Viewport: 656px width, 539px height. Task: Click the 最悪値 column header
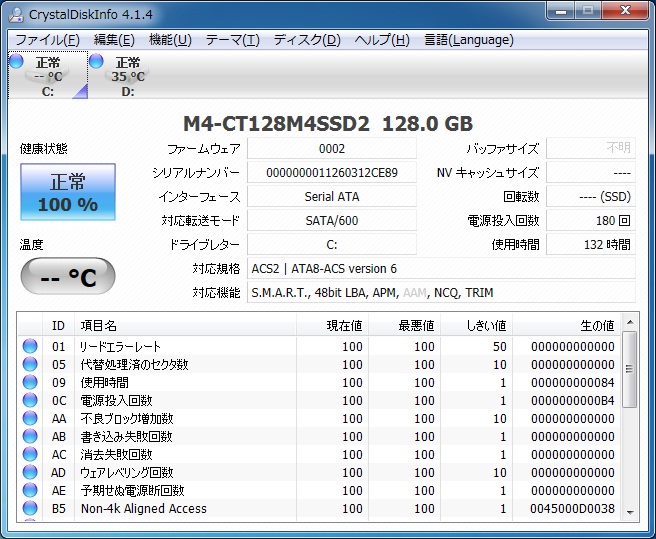tap(405, 325)
